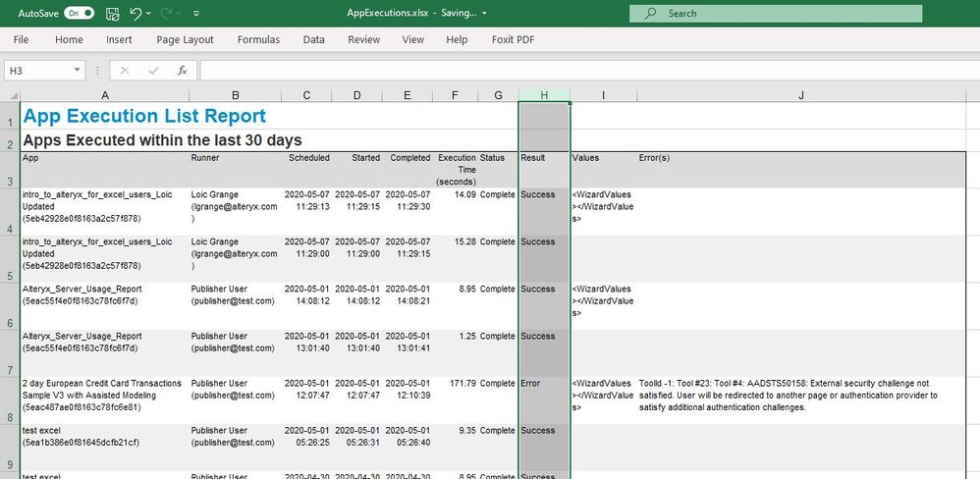Screen dimensions: 980x479
Task: Open the View tab
Action: (x=413, y=39)
